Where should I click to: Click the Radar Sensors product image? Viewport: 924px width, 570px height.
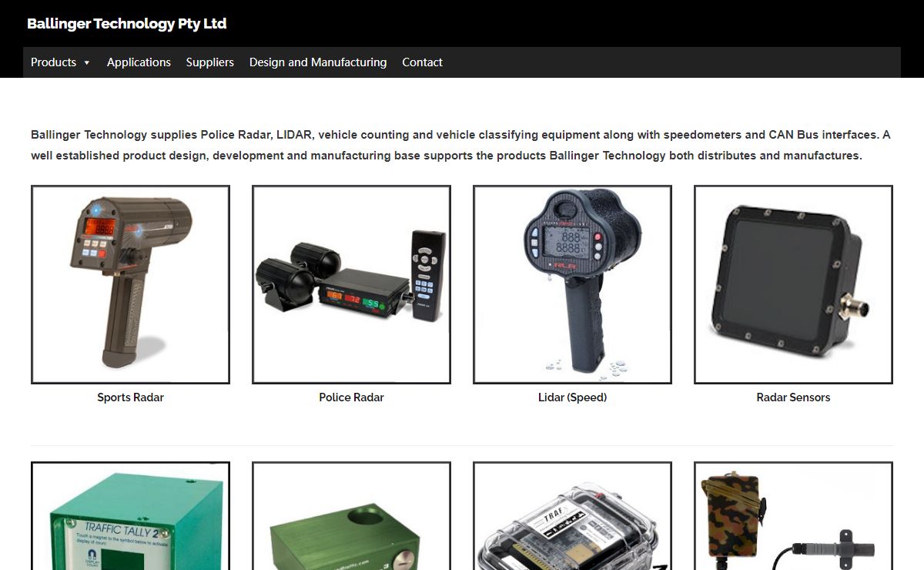click(793, 284)
